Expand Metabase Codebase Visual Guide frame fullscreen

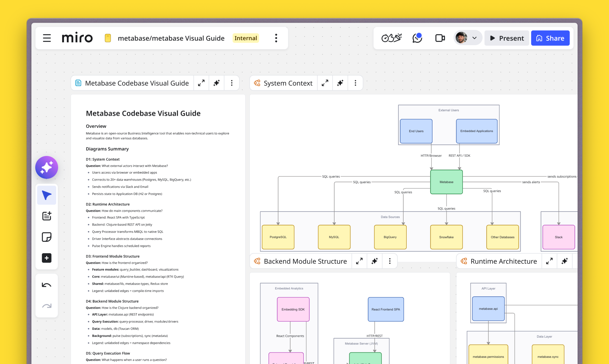201,83
